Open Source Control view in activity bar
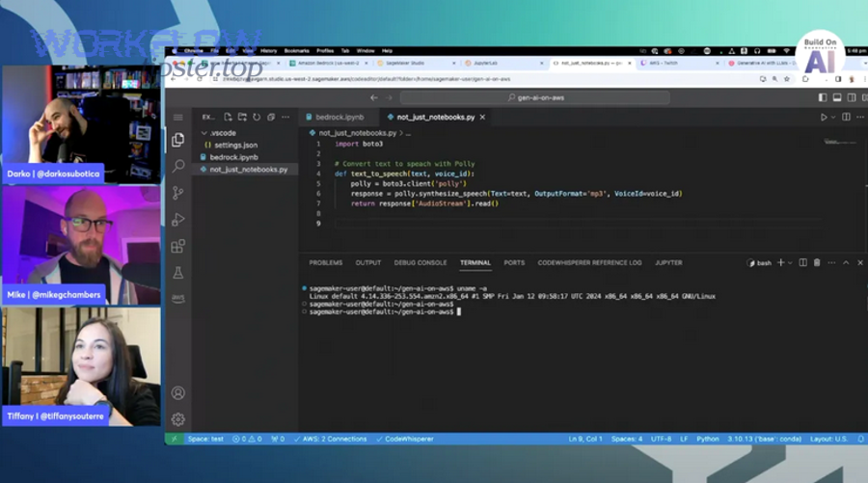868x483 pixels. click(x=178, y=193)
